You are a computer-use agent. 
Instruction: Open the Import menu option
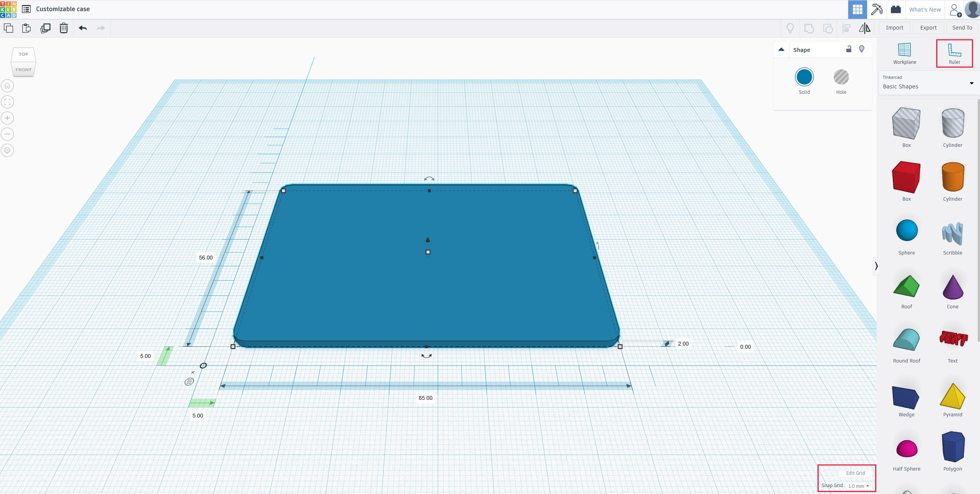click(894, 28)
